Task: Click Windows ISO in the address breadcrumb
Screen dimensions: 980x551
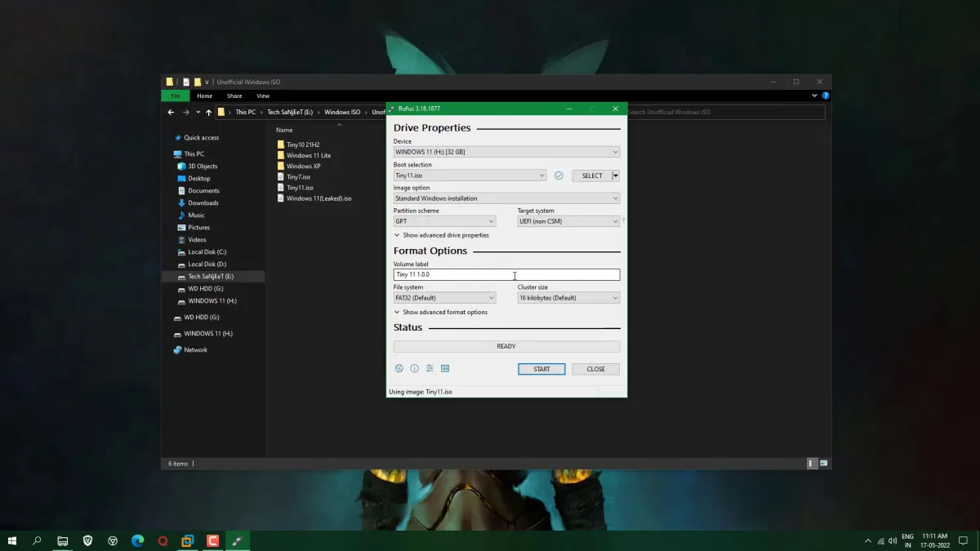Action: [342, 112]
